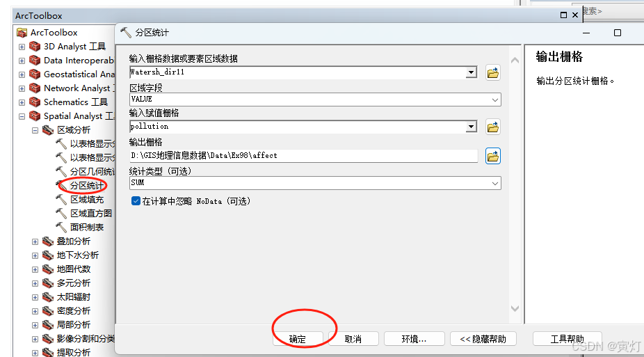644x357 pixels.
Task: Click the Spatial Analyst toolbox icon
Action: point(35,116)
